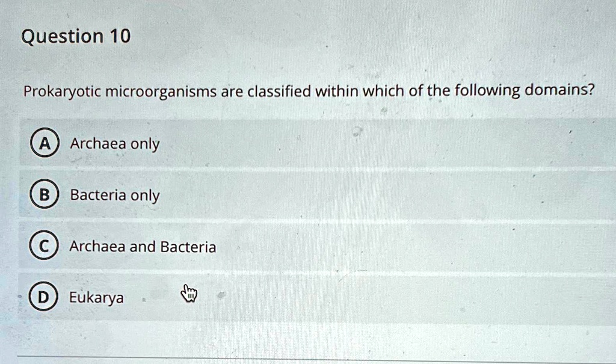The height and width of the screenshot is (364, 616).
Task: Click the answer row containing Bacteria only
Action: (x=241, y=194)
